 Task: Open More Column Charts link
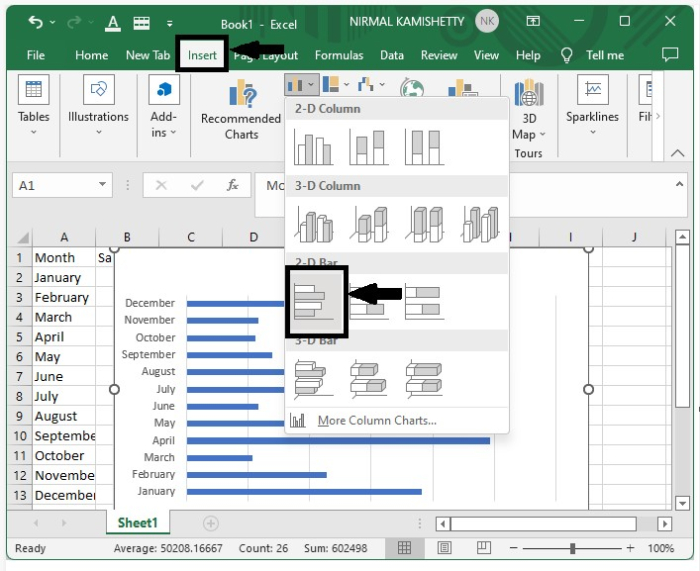tap(377, 421)
